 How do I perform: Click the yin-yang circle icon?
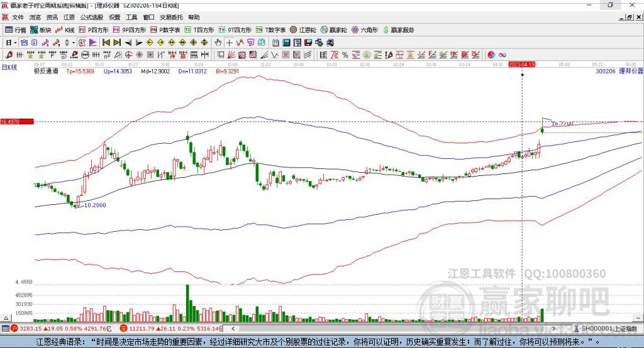pyautogui.click(x=491, y=55)
